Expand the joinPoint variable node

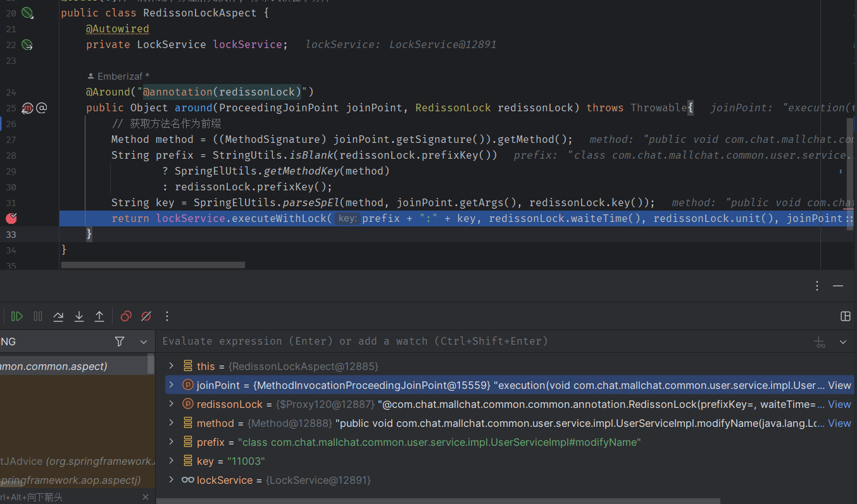(171, 385)
